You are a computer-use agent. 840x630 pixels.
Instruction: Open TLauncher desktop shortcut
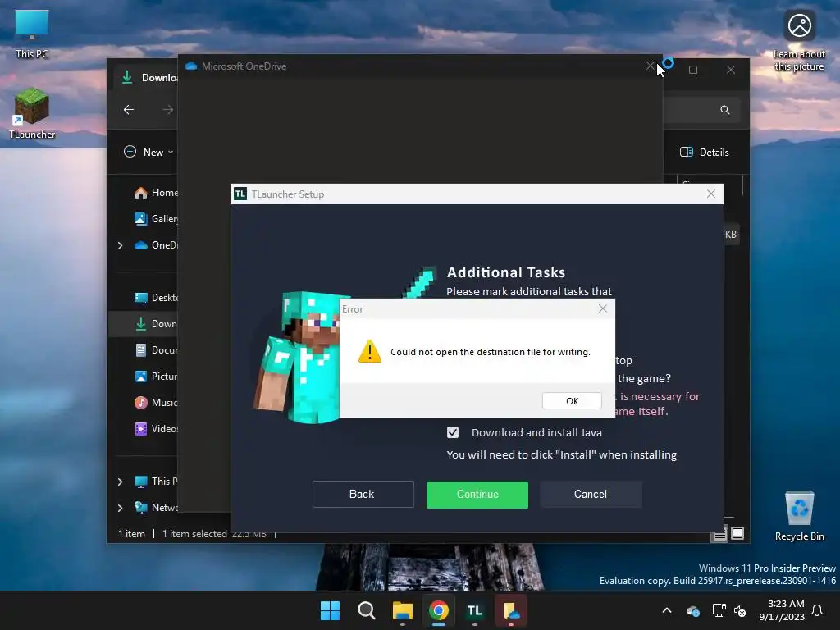click(x=32, y=113)
